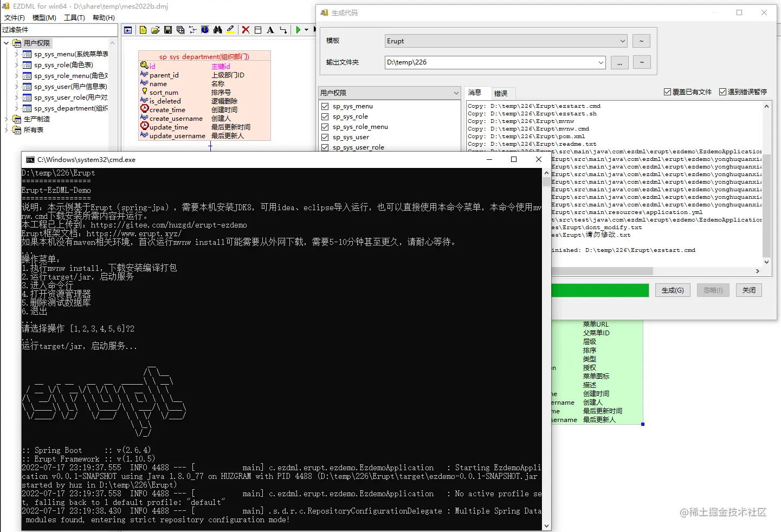The height and width of the screenshot is (532, 781).
Task: Click the yellow highlighter pen icon
Action: coord(230,30)
